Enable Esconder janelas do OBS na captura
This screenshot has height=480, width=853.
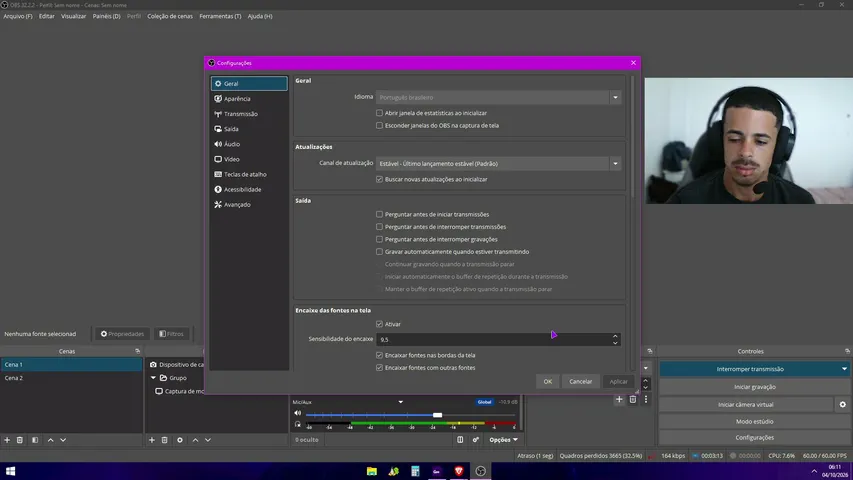379,125
